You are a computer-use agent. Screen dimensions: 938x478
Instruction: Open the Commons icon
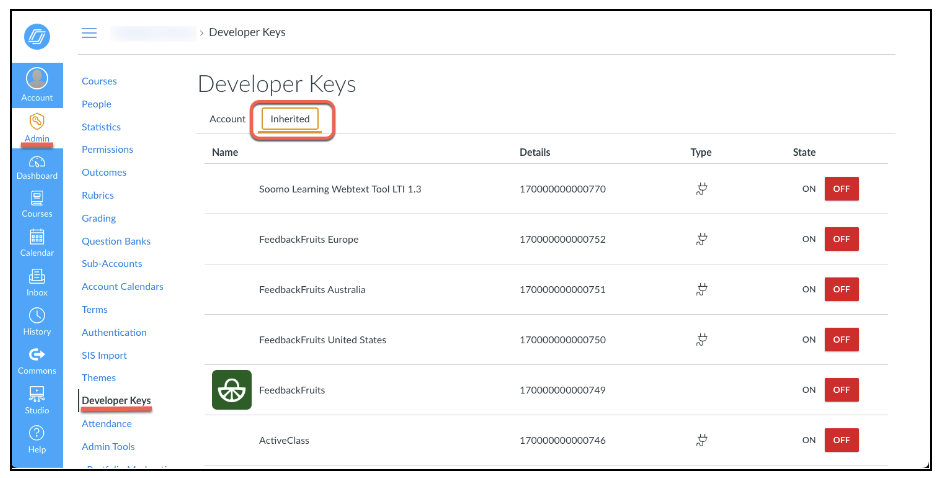coord(37,355)
